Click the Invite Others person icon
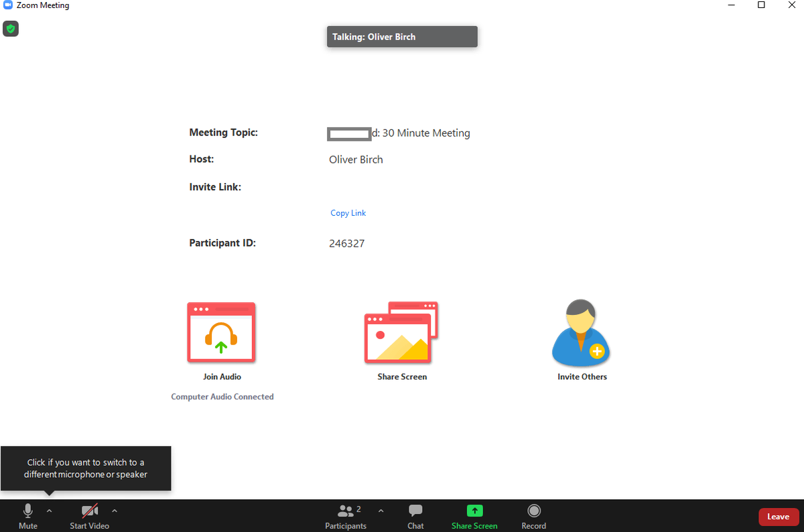This screenshot has width=804, height=532. (x=582, y=332)
